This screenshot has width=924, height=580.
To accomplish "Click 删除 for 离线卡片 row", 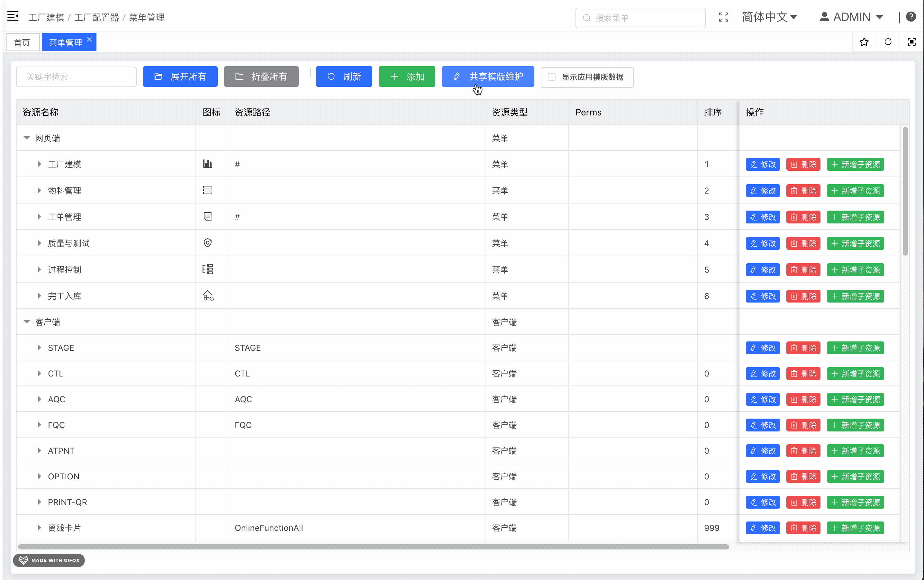I will (803, 528).
